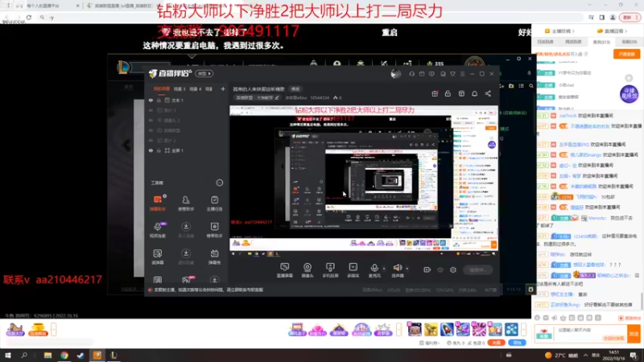The image size is (644, 362).
Task: Toggle lock on 文本 1 source
Action: pyautogui.click(x=159, y=100)
